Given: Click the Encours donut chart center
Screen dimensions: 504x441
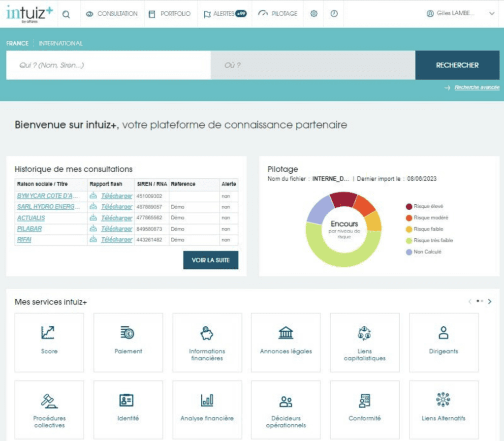Looking at the screenshot, I should coord(344,229).
